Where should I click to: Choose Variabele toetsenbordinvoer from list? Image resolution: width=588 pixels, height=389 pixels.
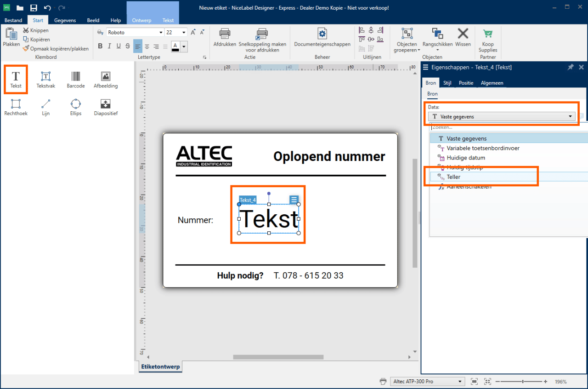(509, 148)
